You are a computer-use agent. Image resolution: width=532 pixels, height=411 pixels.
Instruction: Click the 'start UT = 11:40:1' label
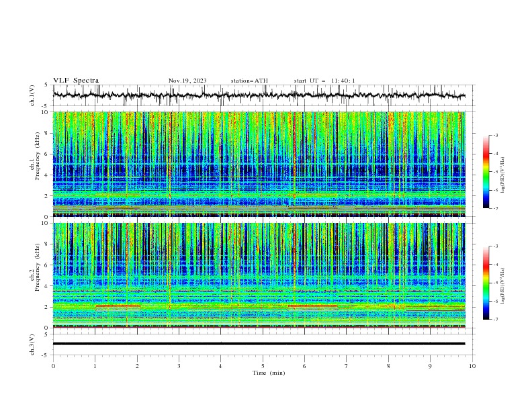tap(324, 81)
